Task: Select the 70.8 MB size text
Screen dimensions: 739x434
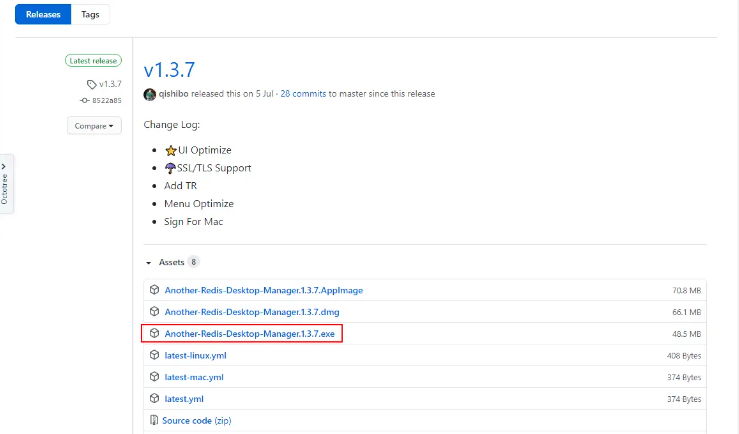Action: click(x=686, y=291)
